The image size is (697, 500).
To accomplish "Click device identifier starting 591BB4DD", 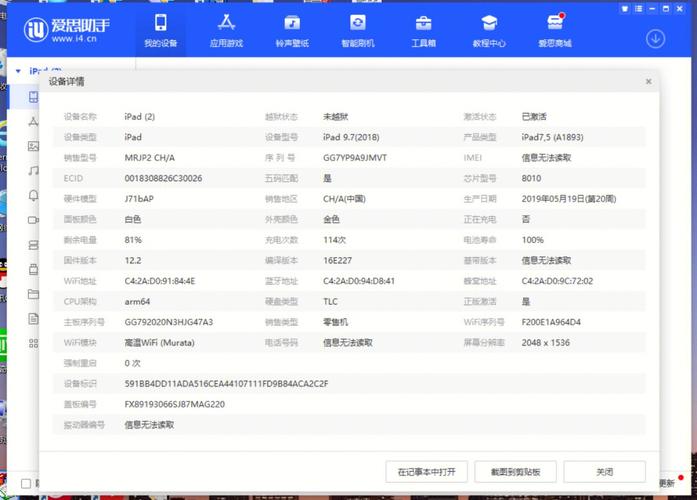I will coord(226,384).
